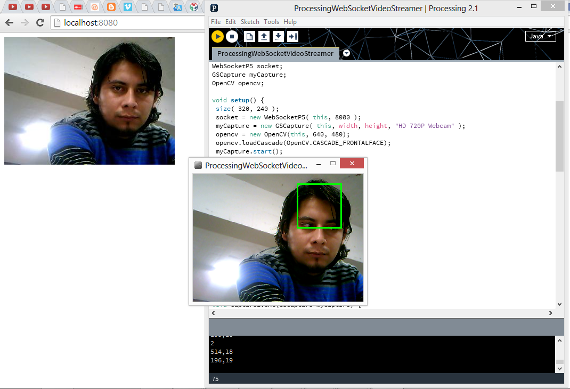Click the line 'GSCapture myCapture;' in the code

(x=249, y=75)
